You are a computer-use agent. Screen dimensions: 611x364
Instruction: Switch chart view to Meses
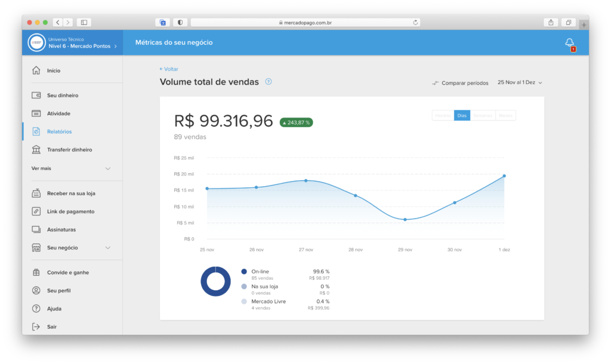pos(505,116)
